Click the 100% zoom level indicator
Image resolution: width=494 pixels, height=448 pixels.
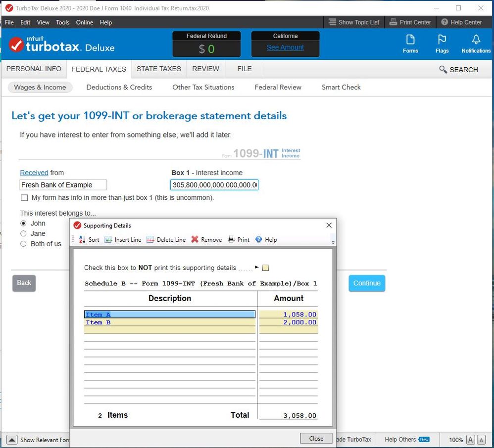456,440
